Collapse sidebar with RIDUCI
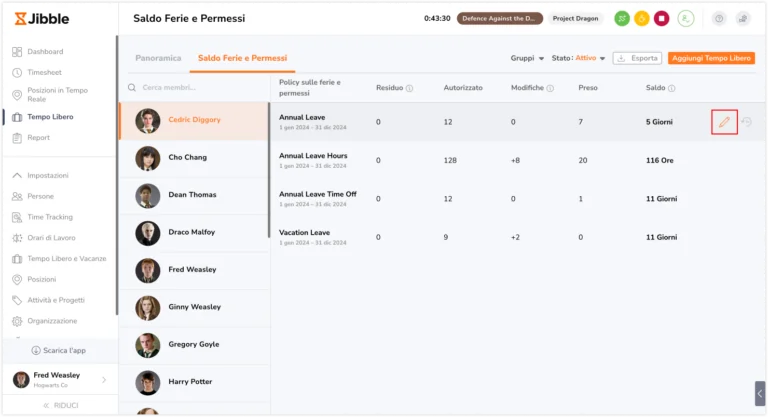Viewport: 768px width, 417px height. coord(61,405)
